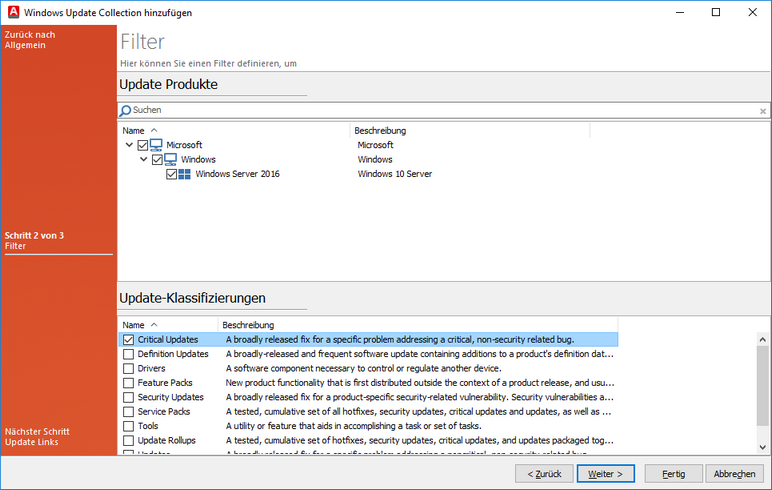Click the Windows monitor icon in product tree
Screen dimensions: 772x490
point(170,159)
